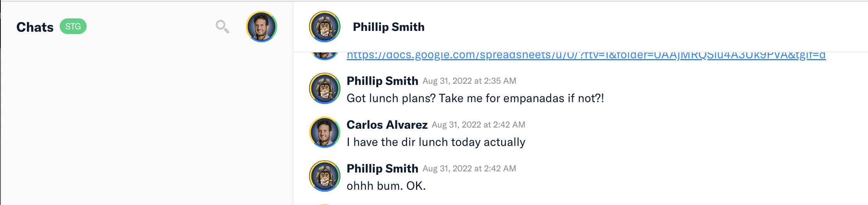Open Phillip Smith's name in the header
This screenshot has width=868, height=205.
(x=389, y=27)
